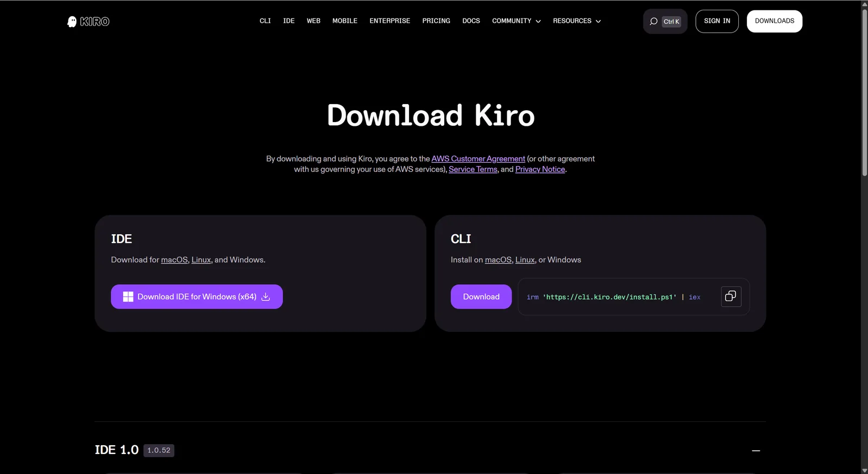The height and width of the screenshot is (474, 868).
Task: Open the IDE nav item
Action: [x=289, y=21]
